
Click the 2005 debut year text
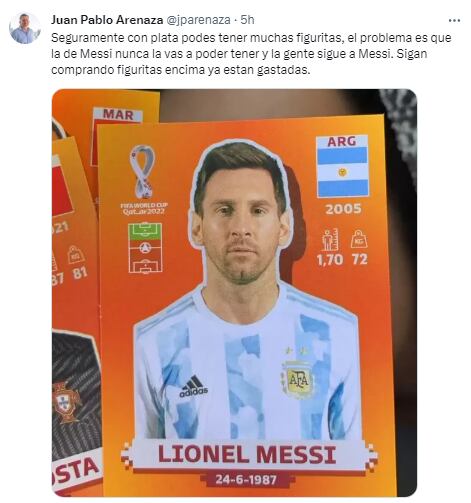click(343, 209)
